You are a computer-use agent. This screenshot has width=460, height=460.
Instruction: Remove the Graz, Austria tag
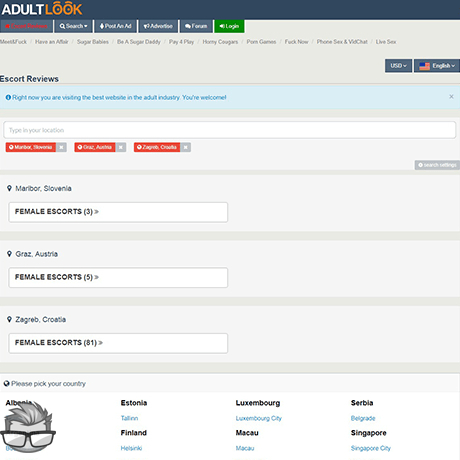121,147
